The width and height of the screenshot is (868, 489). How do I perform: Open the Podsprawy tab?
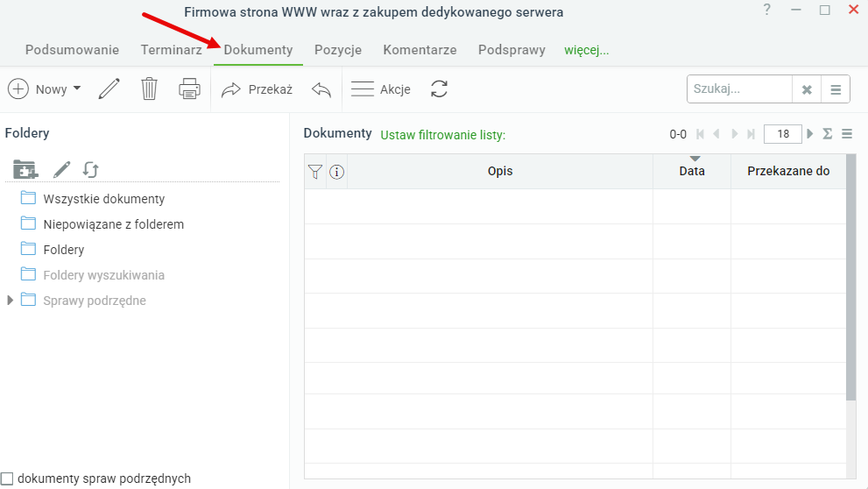(x=512, y=50)
